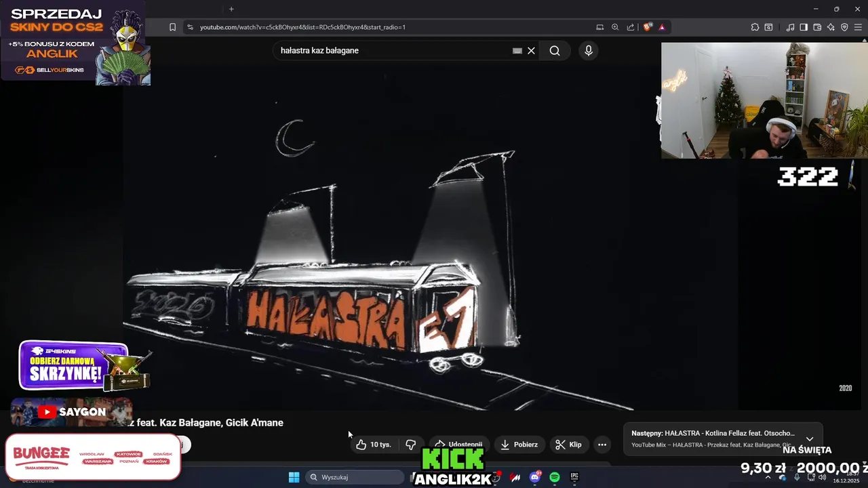Open the Windows Start menu
The width and height of the screenshot is (868, 488).
294,477
